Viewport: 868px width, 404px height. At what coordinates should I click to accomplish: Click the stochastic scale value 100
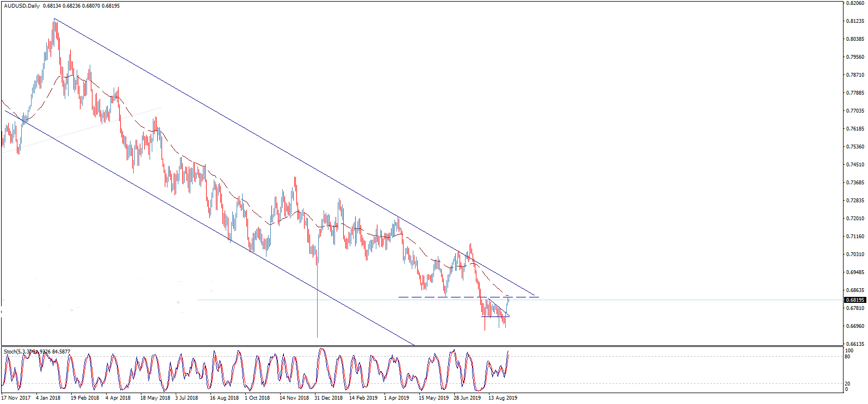tap(849, 351)
